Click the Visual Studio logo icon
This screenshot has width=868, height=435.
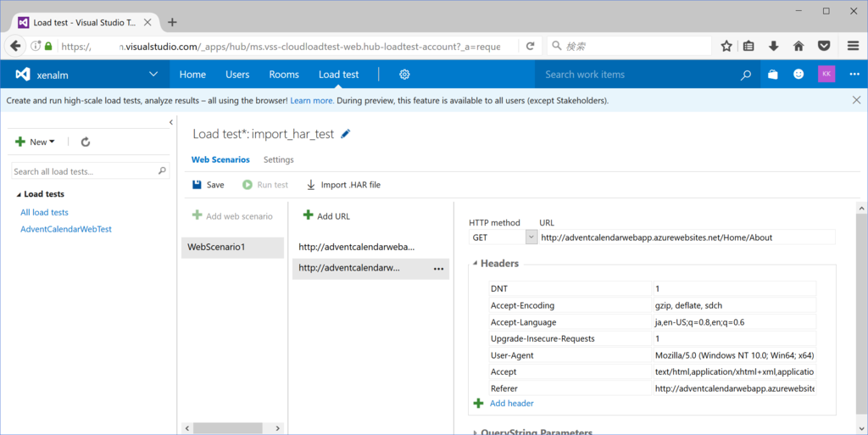click(23, 74)
